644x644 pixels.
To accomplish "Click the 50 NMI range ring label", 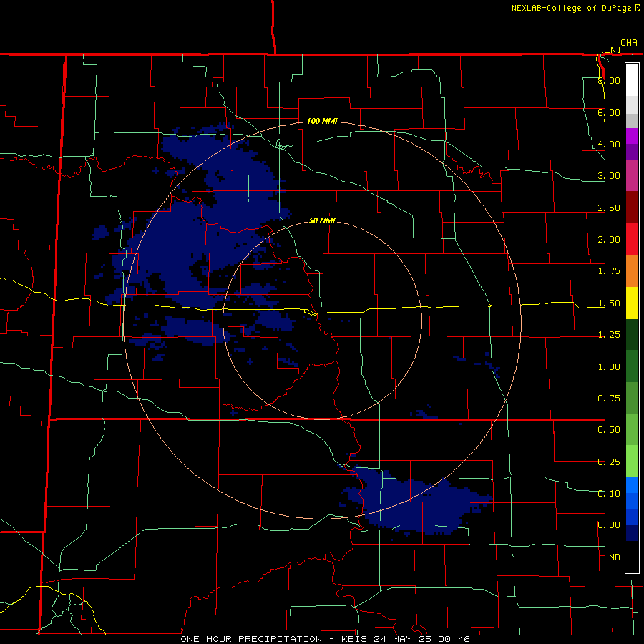I will pyautogui.click(x=323, y=221).
